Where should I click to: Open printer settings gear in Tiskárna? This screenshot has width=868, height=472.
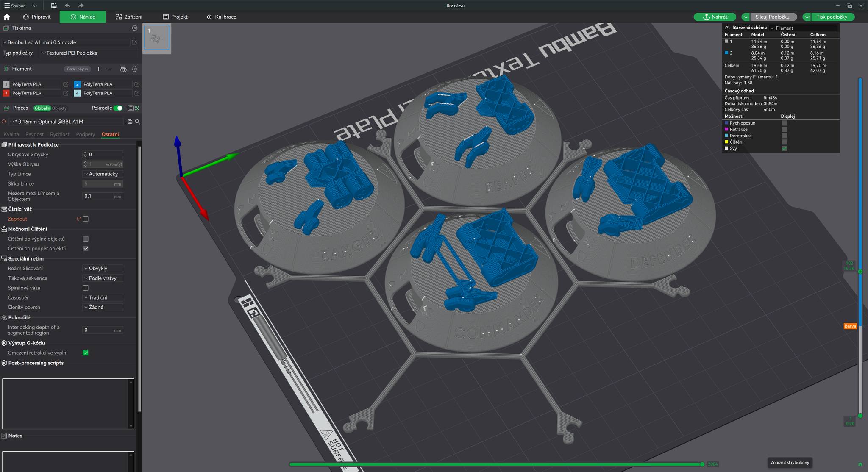[x=134, y=28]
